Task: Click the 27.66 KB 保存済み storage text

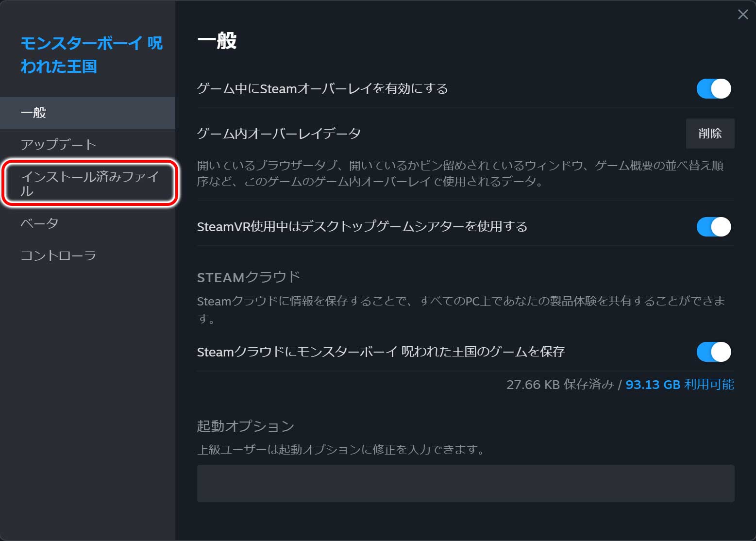Action: pos(559,385)
